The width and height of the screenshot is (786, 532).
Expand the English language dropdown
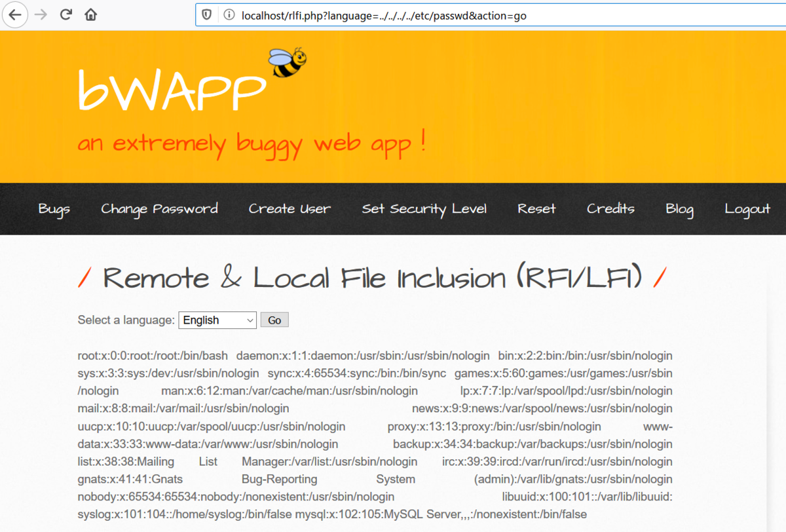click(x=217, y=320)
